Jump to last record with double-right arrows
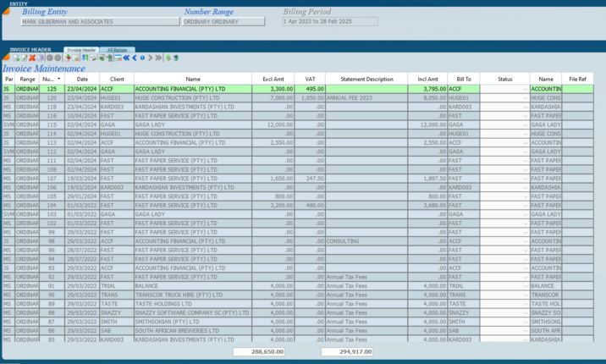This screenshot has width=606, height=364. point(158,58)
